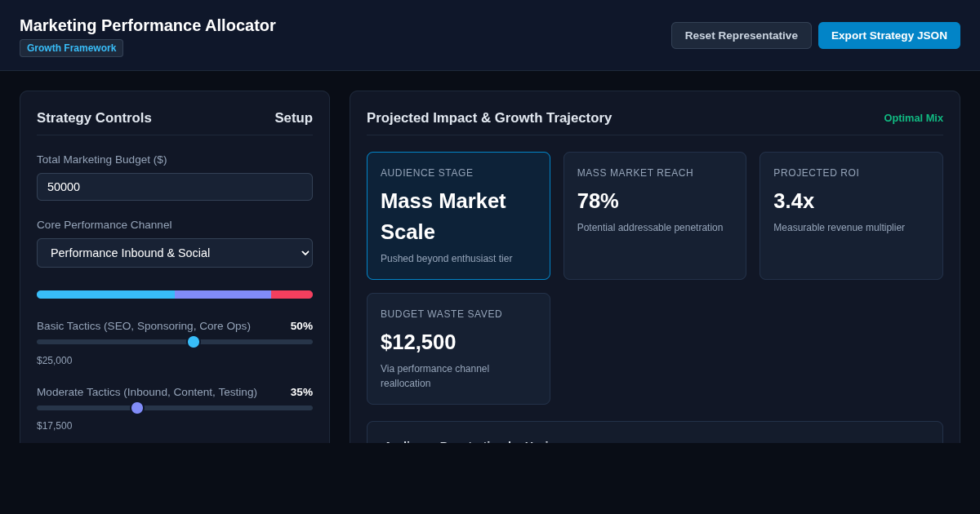The width and height of the screenshot is (980, 514).
Task: Open the Projected ROI card
Action: pos(851,215)
